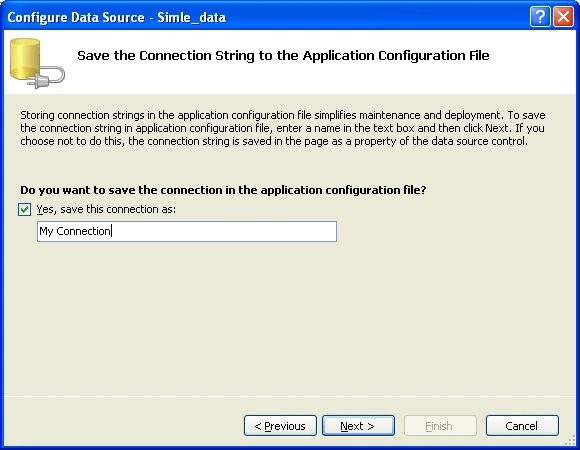Image resolution: width=580 pixels, height=450 pixels.
Task: Click the yellow database cylinder icon
Action: pyautogui.click(x=25, y=59)
